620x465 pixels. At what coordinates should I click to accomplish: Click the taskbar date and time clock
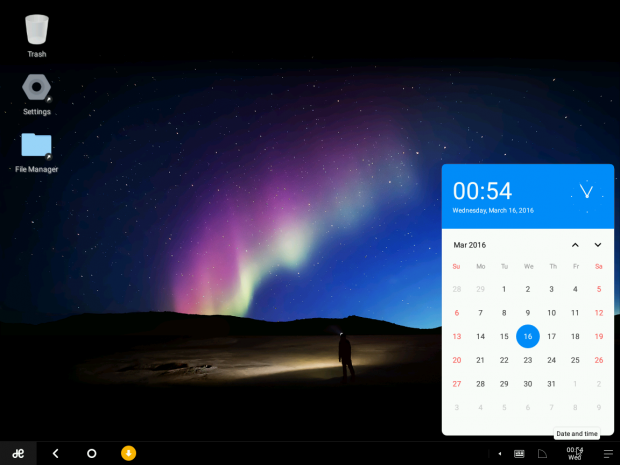(x=575, y=454)
